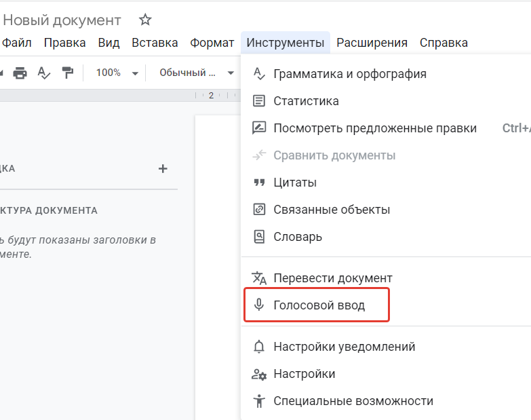
Task: Open the Вид menu
Action: (x=109, y=43)
